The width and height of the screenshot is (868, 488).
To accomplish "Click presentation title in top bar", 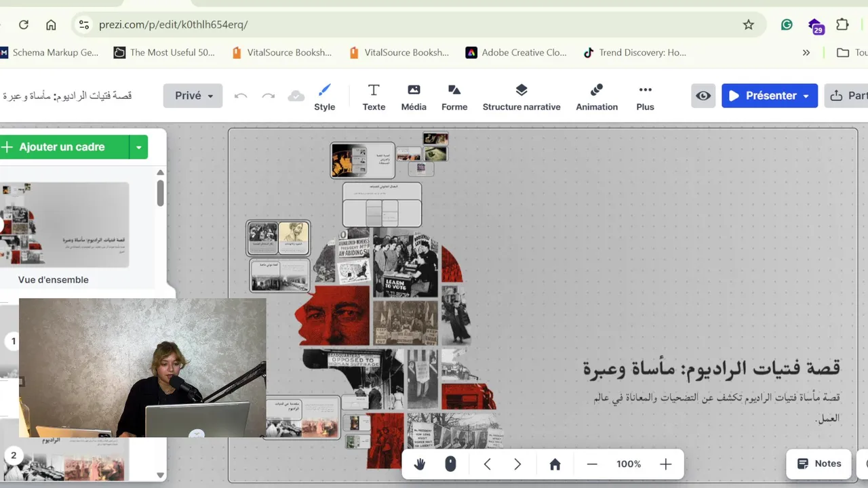I will pos(67,96).
